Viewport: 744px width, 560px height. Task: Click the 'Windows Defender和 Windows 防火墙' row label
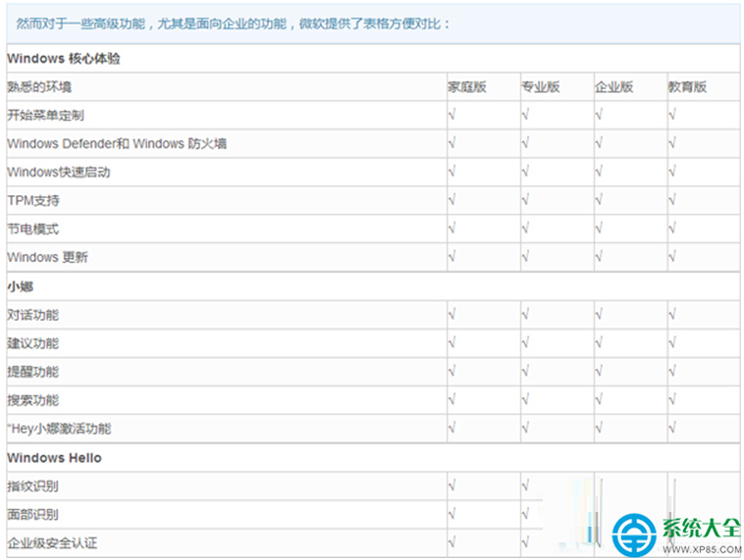117,143
